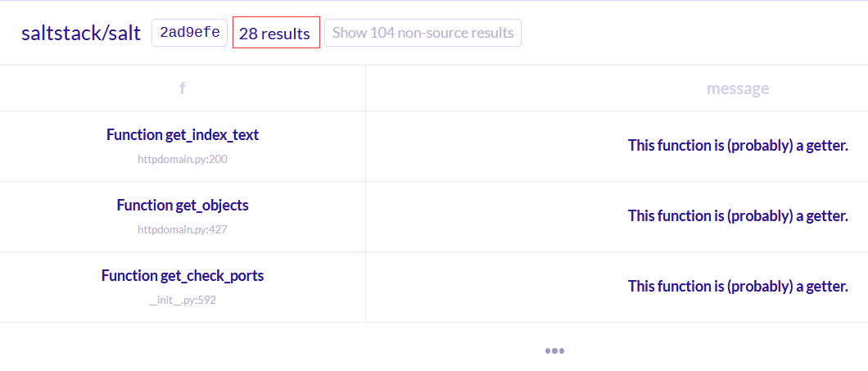The height and width of the screenshot is (371, 868).
Task: Sort by the f column header
Action: (x=182, y=88)
